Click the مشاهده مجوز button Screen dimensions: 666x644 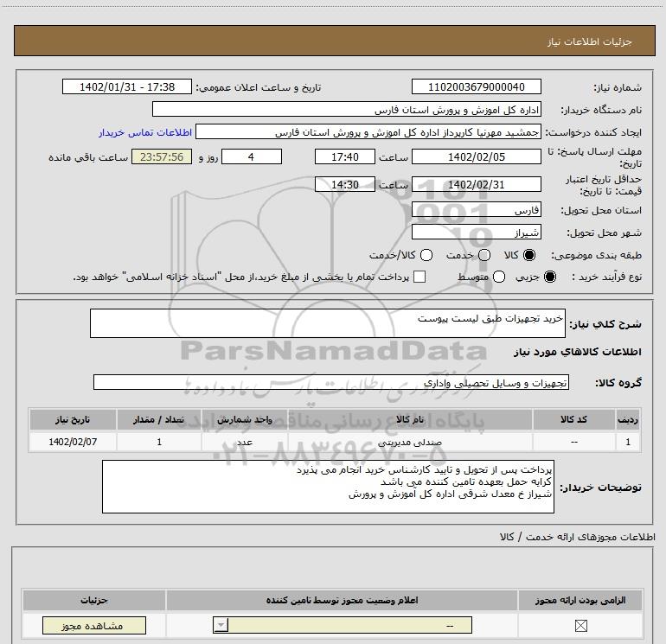click(x=94, y=625)
